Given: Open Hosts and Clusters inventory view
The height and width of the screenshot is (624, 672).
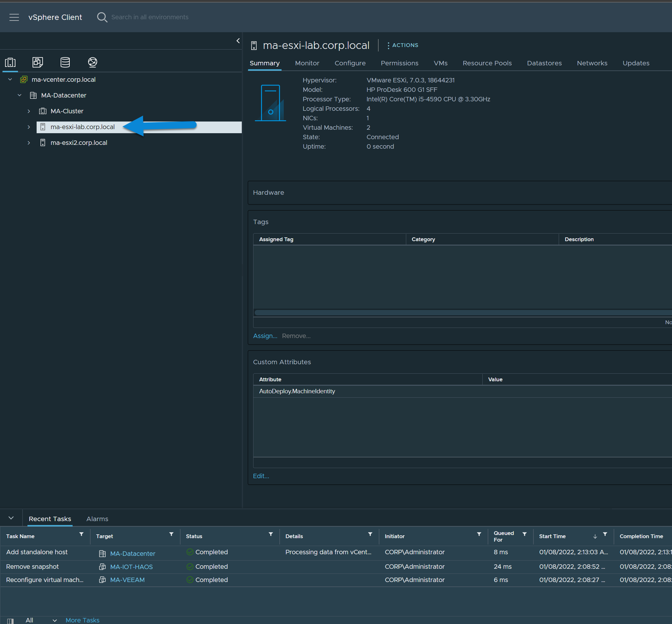Looking at the screenshot, I should 10,62.
